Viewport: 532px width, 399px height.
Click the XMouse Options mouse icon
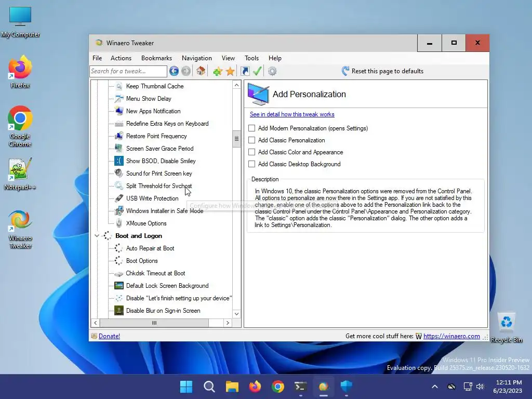tap(119, 223)
